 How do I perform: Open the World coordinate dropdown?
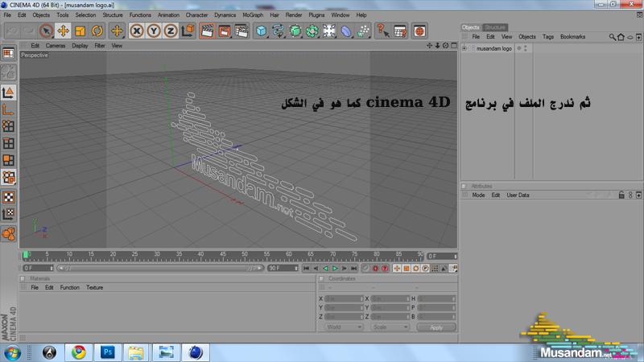tap(344, 327)
